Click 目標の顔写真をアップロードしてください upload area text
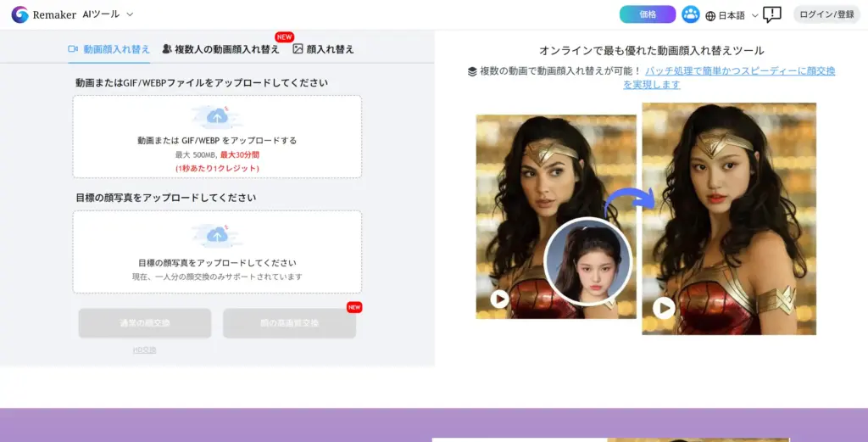The width and height of the screenshot is (868, 442). [217, 263]
